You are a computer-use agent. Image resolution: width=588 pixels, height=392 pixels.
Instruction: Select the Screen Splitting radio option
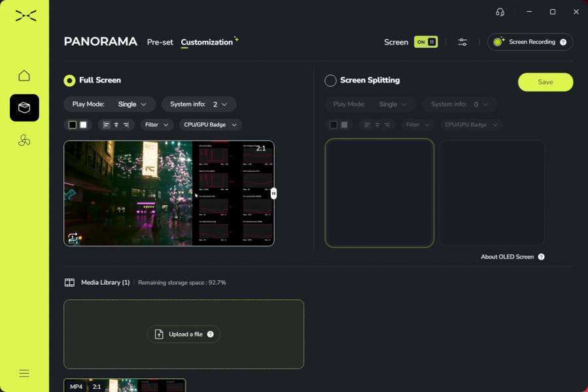pos(331,80)
